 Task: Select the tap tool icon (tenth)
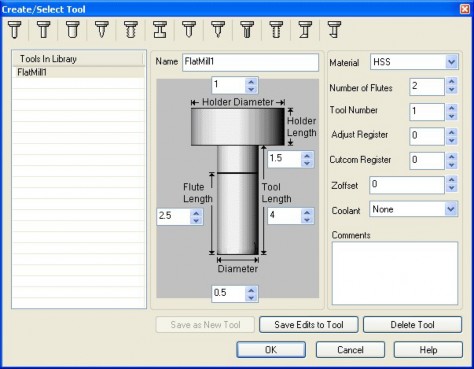pos(276,30)
